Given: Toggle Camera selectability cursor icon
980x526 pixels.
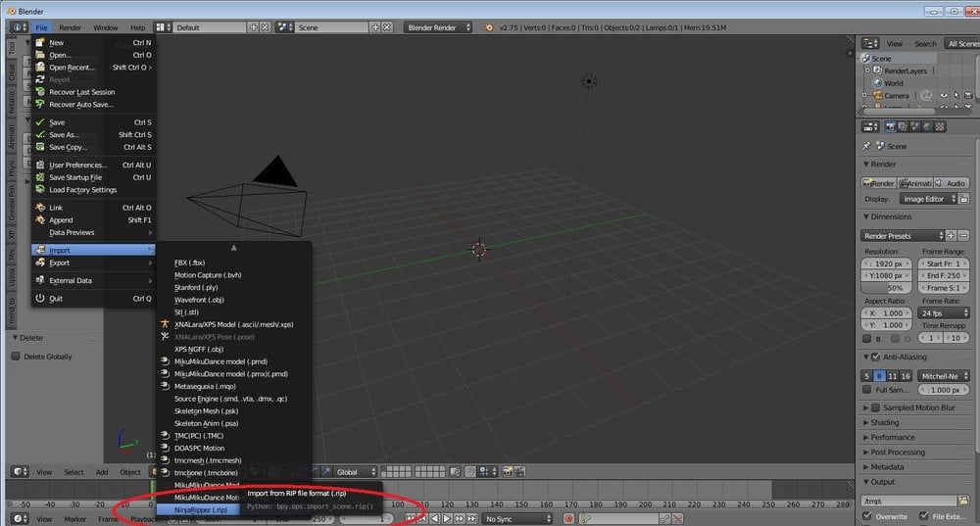Looking at the screenshot, I should pos(956,96).
